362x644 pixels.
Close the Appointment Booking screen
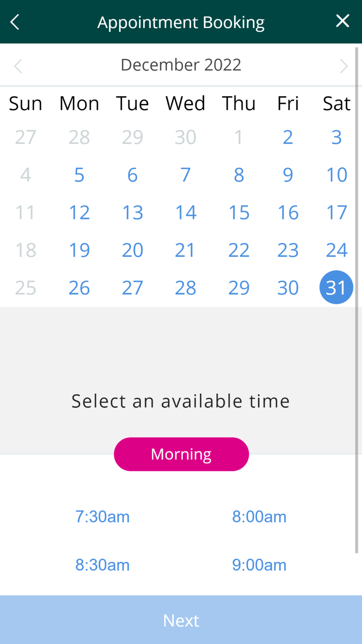342,21
